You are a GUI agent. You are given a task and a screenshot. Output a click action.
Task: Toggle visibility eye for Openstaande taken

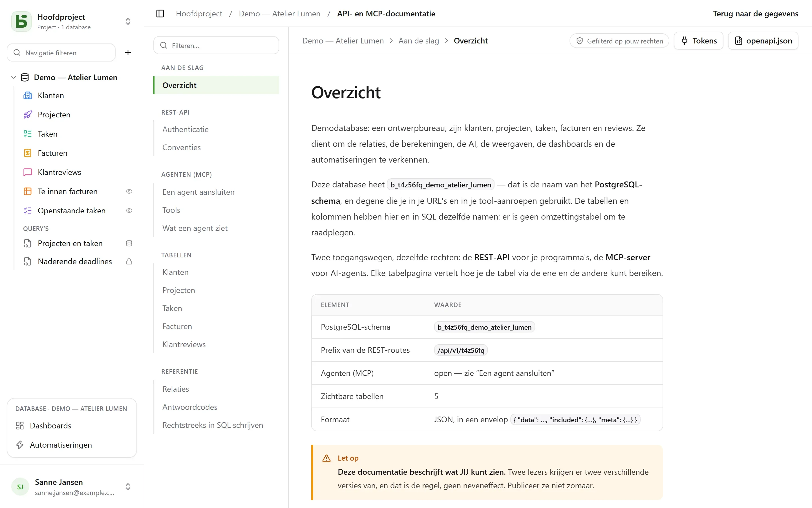tap(129, 211)
